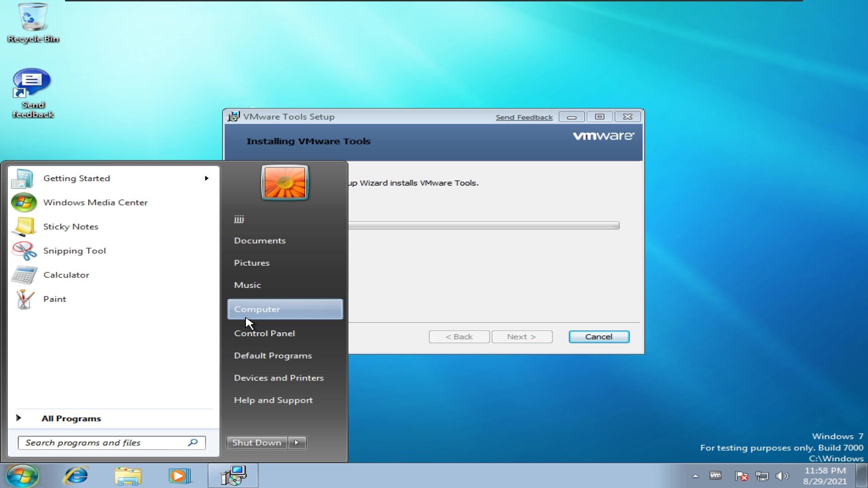The image size is (868, 488).
Task: Click the Windows Media Center icon
Action: (24, 202)
